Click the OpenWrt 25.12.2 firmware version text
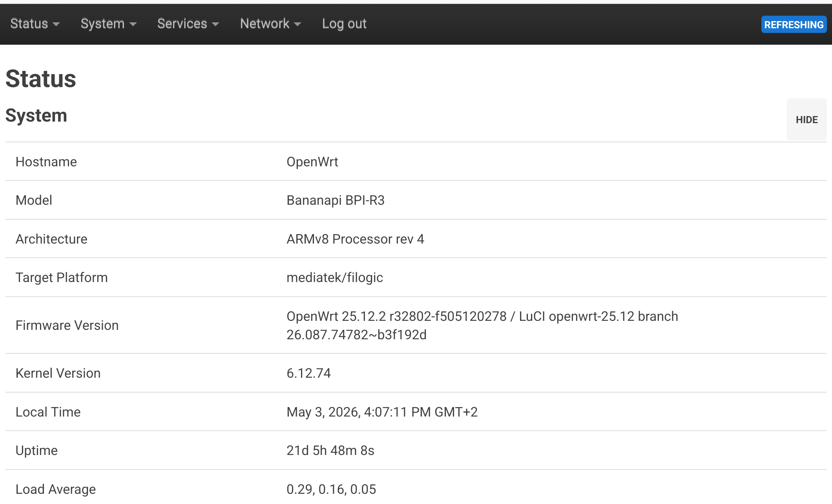 482,326
